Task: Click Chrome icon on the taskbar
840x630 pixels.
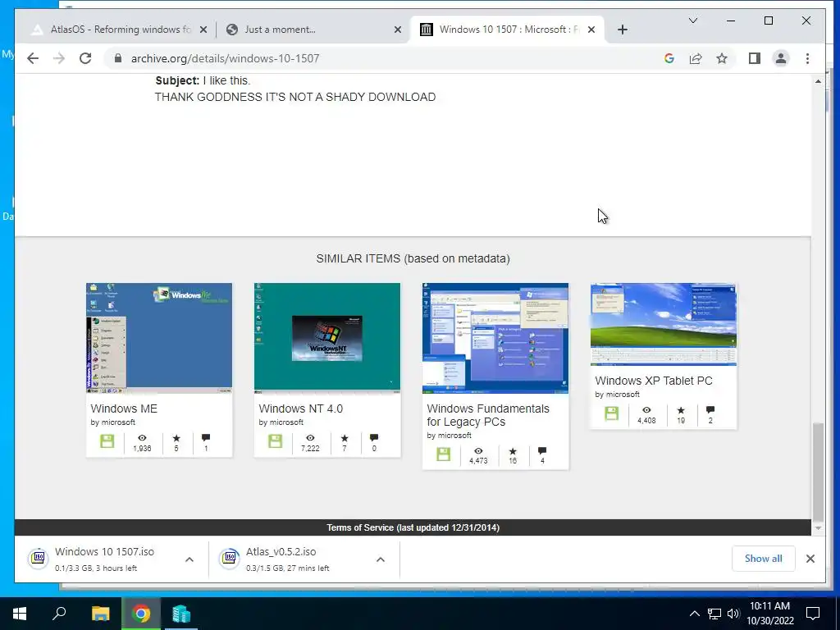Action: click(x=141, y=614)
